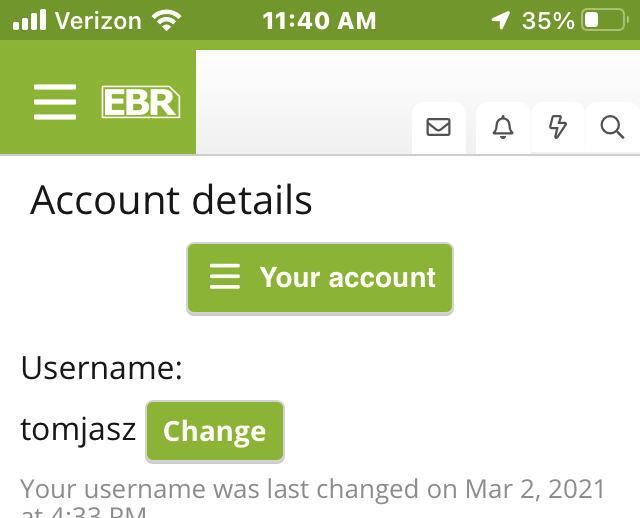The height and width of the screenshot is (518, 640).
Task: Select the tomjasz username text
Action: pyautogui.click(x=78, y=431)
